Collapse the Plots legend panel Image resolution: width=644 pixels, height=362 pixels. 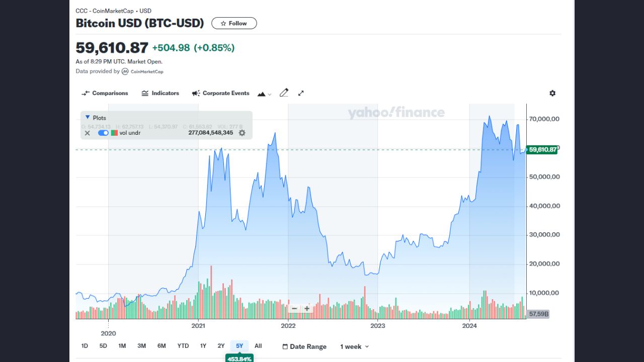tap(88, 117)
